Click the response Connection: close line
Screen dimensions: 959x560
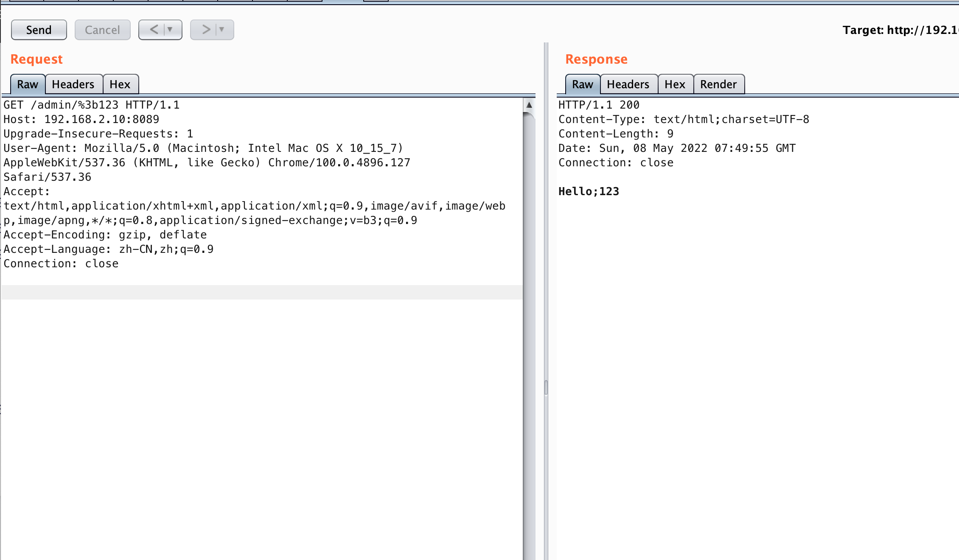click(616, 162)
